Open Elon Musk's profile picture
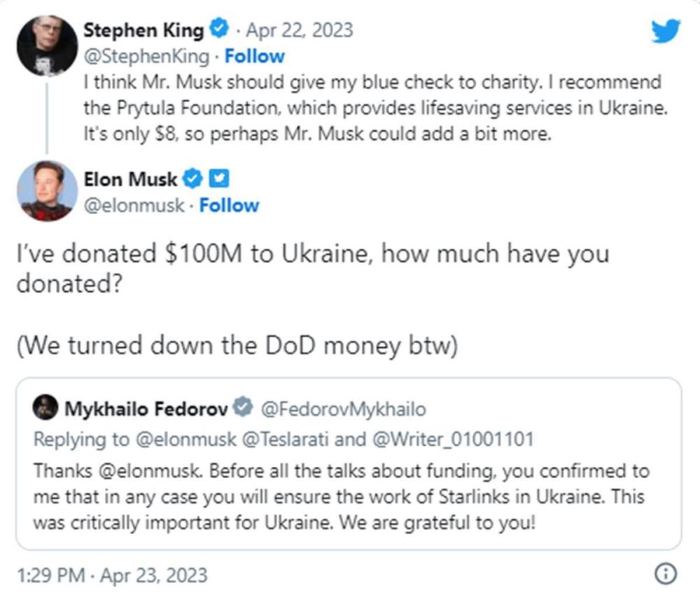This screenshot has height=597, width=700. (x=47, y=191)
